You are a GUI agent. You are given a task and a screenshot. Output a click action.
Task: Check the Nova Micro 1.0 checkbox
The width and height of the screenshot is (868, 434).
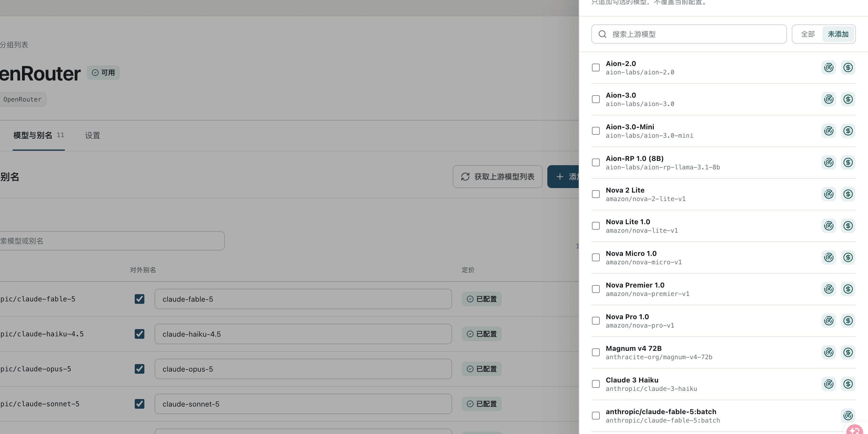click(596, 257)
